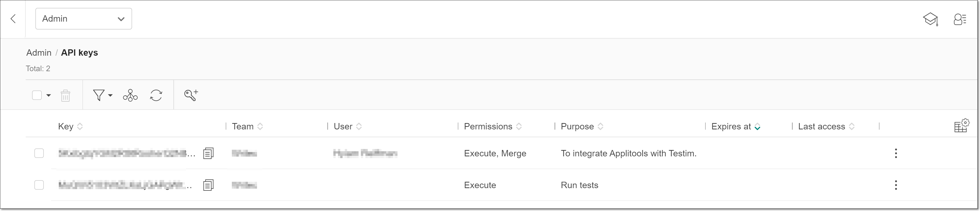
Task: Create a new API key
Action: click(191, 95)
